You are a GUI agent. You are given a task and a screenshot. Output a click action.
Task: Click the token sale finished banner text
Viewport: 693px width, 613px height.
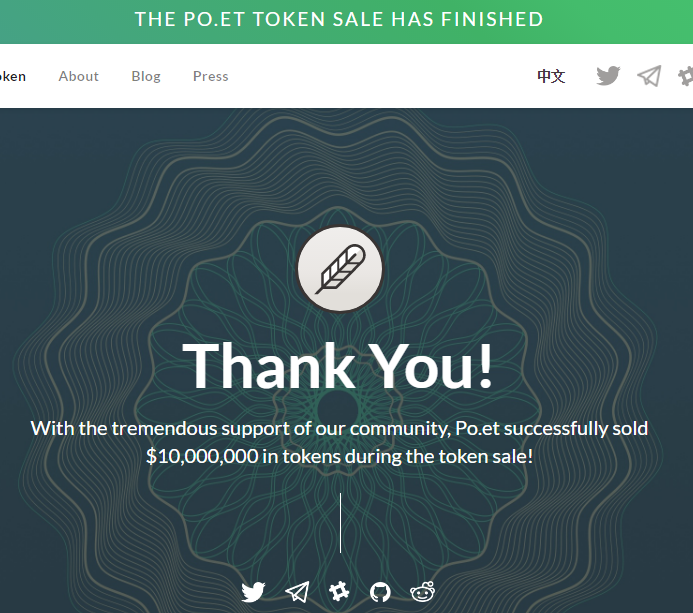[339, 19]
